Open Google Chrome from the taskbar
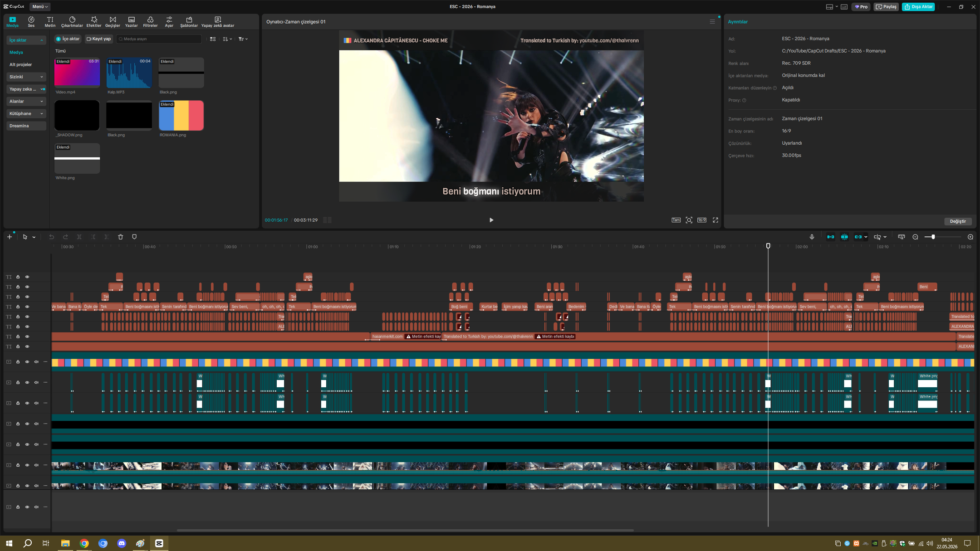 coord(84,543)
